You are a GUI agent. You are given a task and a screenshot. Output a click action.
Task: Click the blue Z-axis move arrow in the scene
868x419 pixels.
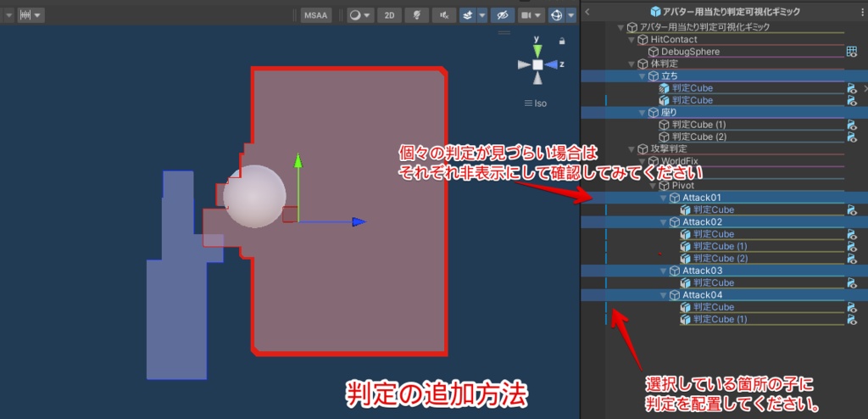coord(359,221)
